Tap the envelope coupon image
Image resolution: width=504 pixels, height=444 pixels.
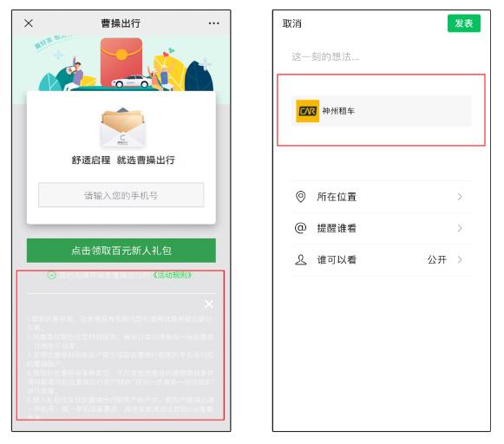click(x=122, y=127)
